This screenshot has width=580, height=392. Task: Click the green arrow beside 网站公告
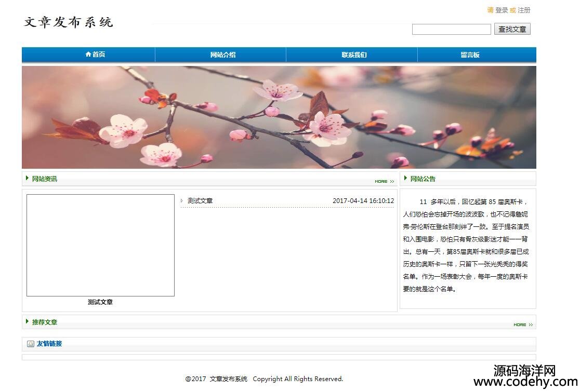[405, 178]
